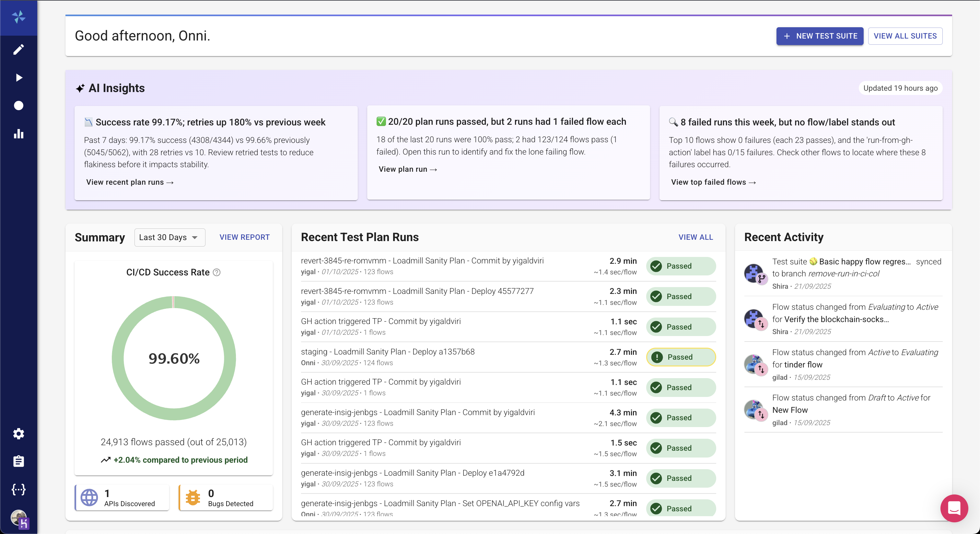Image resolution: width=980 pixels, height=534 pixels.
Task: Click user avatar at sidebar bottom
Action: (x=18, y=518)
